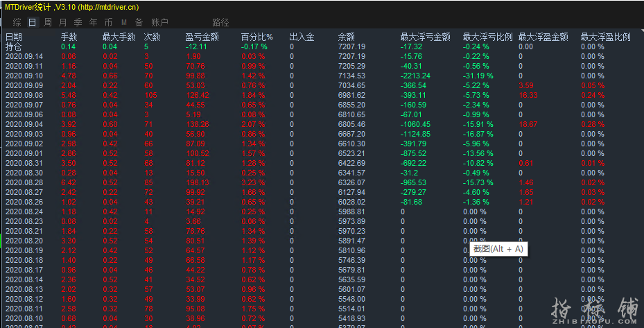Open the 季 quarterly statistics tab
Image resolution: width=644 pixels, height=328 pixels.
(78, 22)
